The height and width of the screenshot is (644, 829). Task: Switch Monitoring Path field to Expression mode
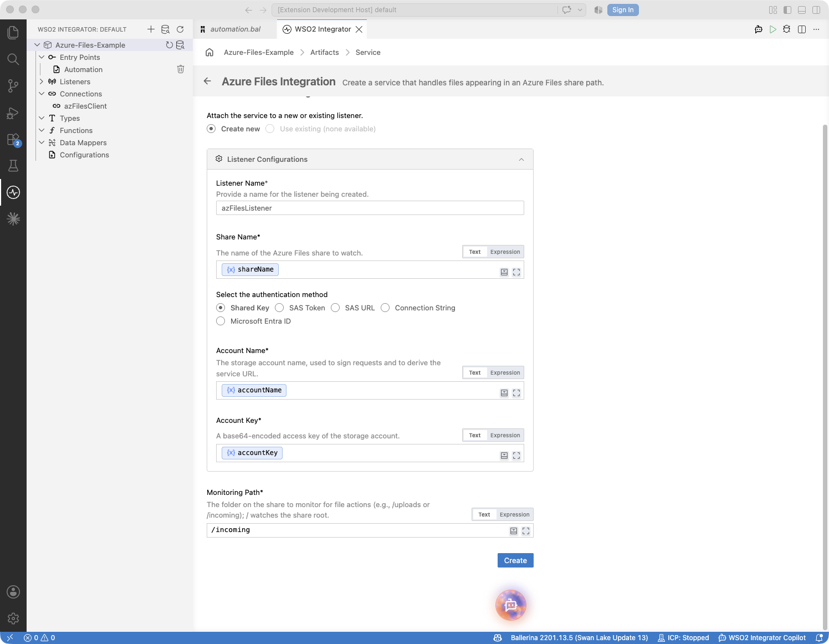coord(515,514)
